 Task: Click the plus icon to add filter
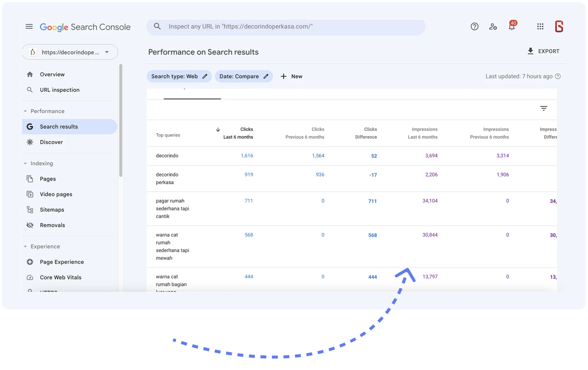pos(284,76)
